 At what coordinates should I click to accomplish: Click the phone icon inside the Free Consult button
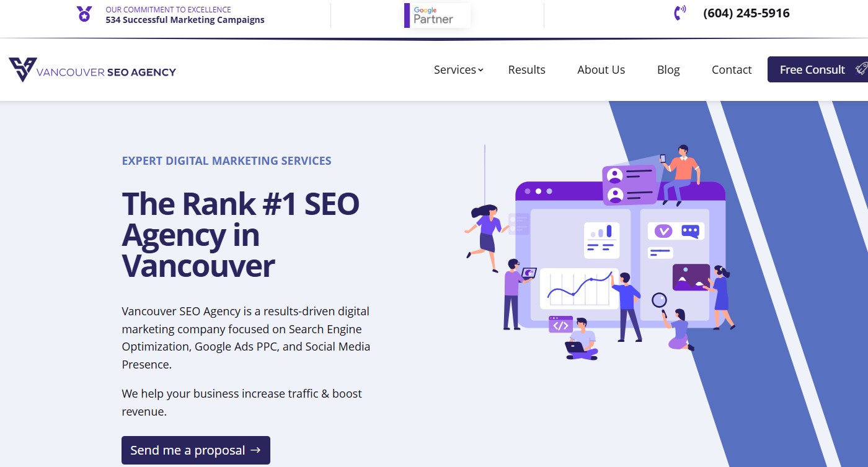coord(861,69)
